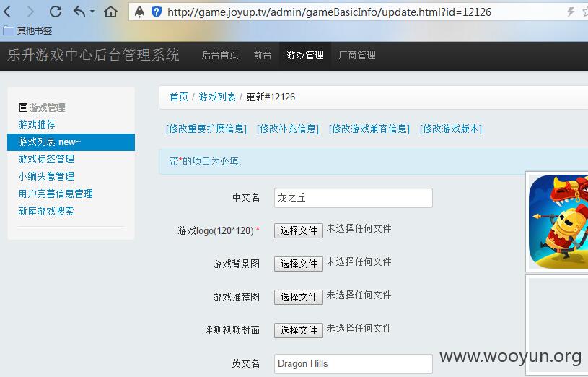The height and width of the screenshot is (377, 588).
Task: Choose file for 游戏logo(120*120)
Action: 299,230
